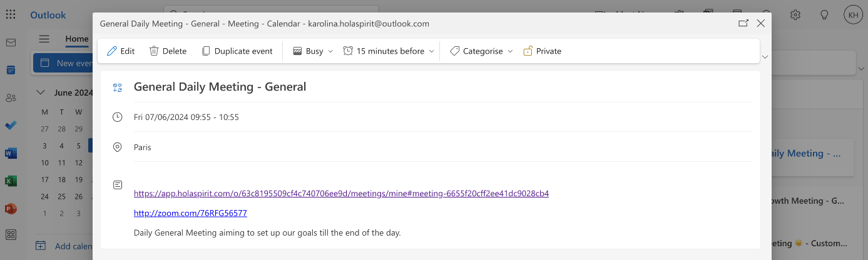Select the Home tab
868x260 pixels.
tap(77, 39)
